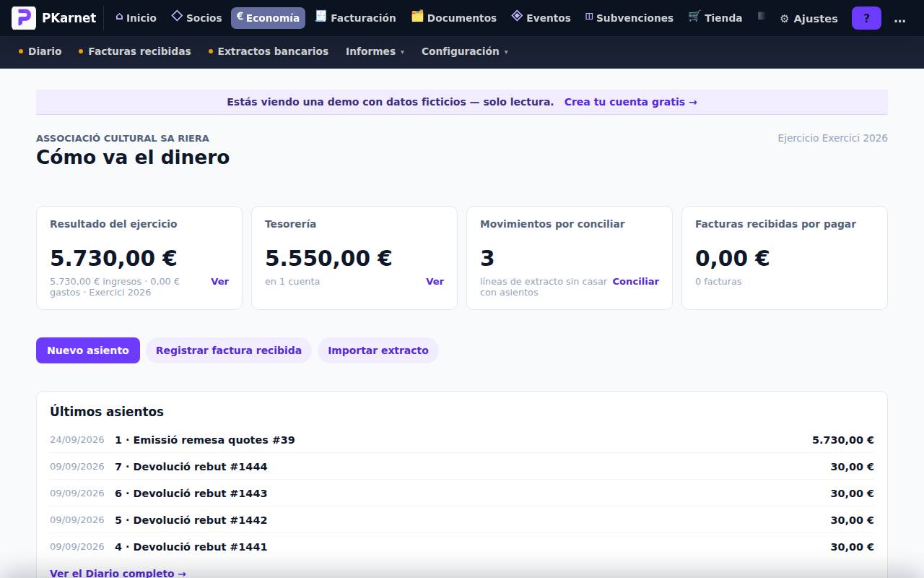The image size is (924, 578).
Task: Click the Inicio home icon
Action: point(119,17)
